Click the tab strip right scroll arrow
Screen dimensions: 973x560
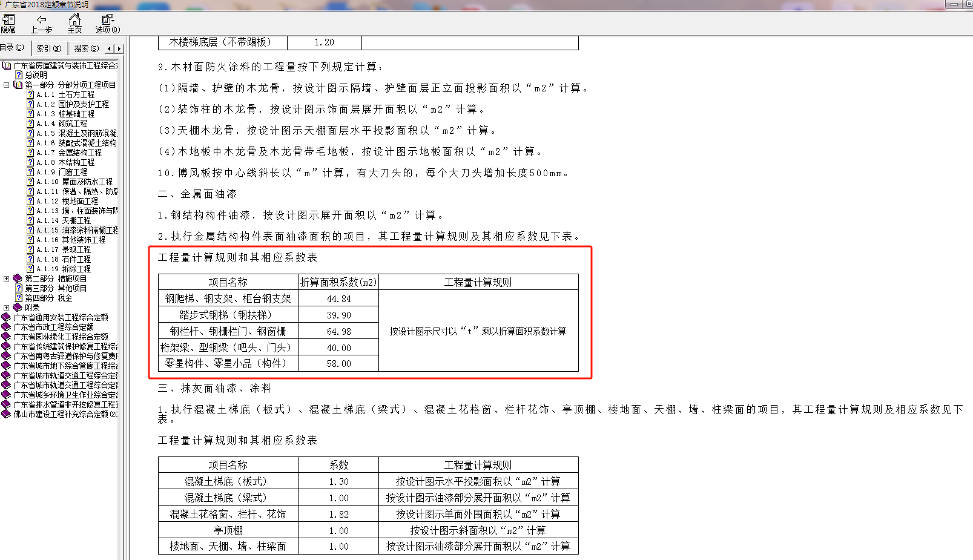point(119,48)
